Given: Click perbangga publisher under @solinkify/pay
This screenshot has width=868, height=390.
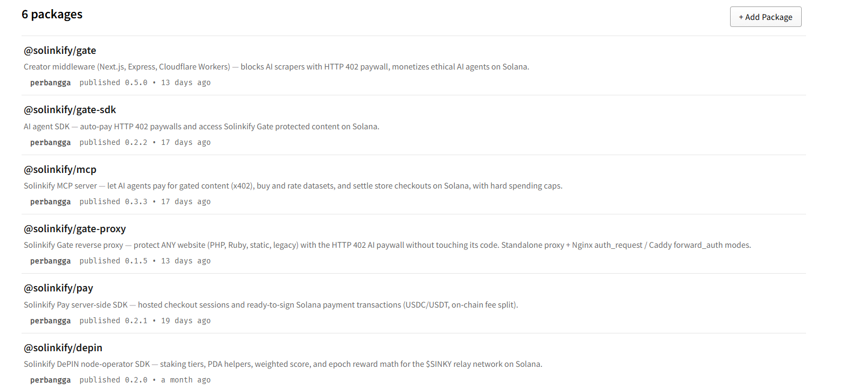Looking at the screenshot, I should click(50, 321).
